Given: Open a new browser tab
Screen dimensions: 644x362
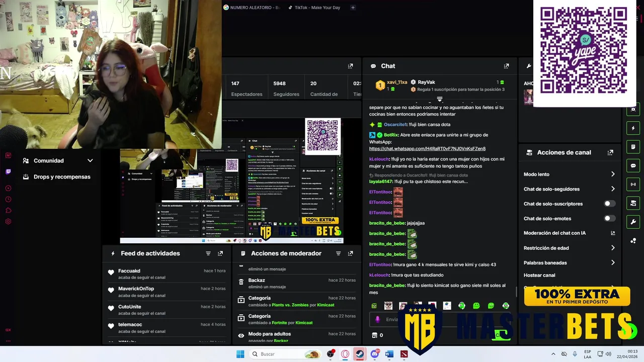Looking at the screenshot, I should [x=353, y=8].
